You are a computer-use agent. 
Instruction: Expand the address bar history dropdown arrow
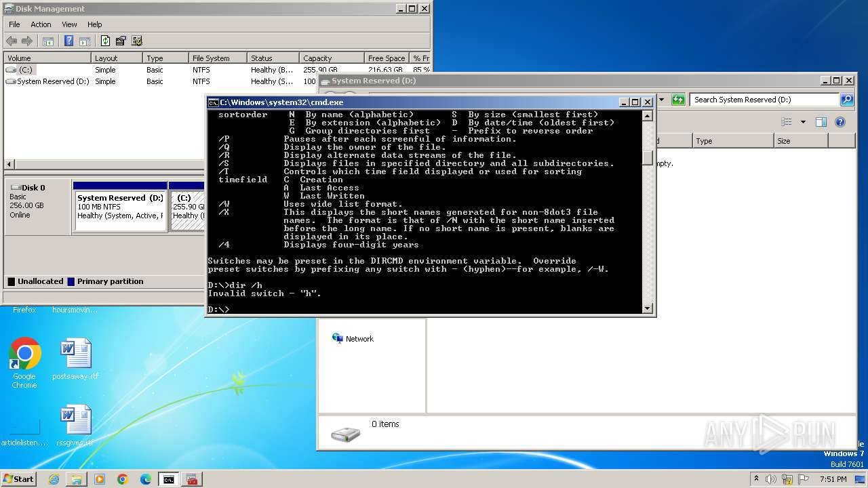pos(662,100)
